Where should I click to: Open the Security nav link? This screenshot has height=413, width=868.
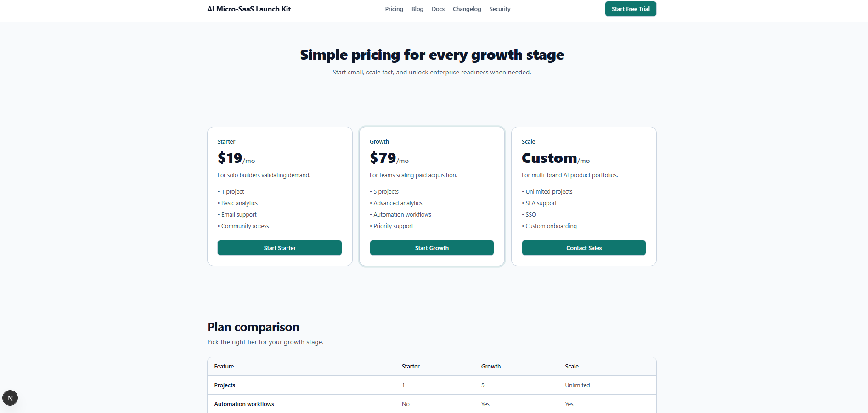(x=500, y=9)
